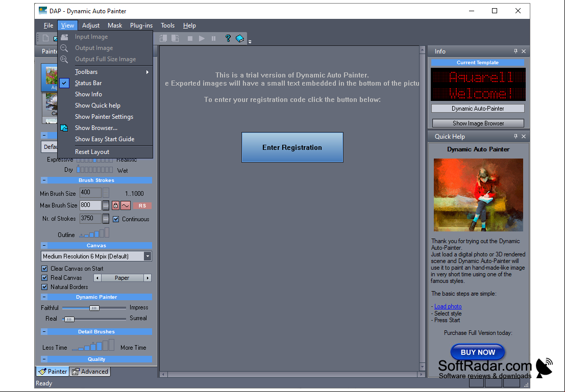
Task: Open the Mask menu
Action: point(115,25)
